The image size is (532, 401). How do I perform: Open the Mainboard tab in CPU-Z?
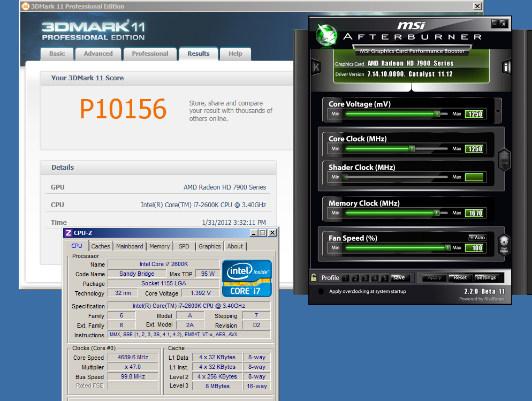click(130, 246)
